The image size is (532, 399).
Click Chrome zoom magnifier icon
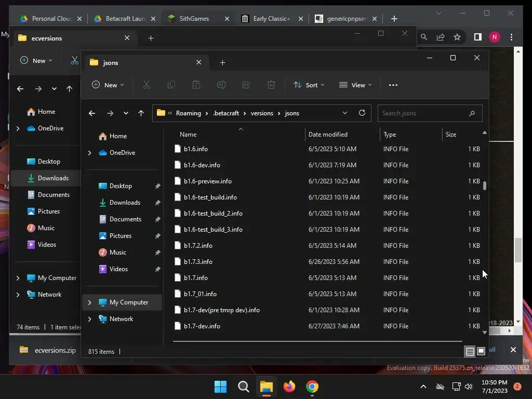(x=424, y=37)
